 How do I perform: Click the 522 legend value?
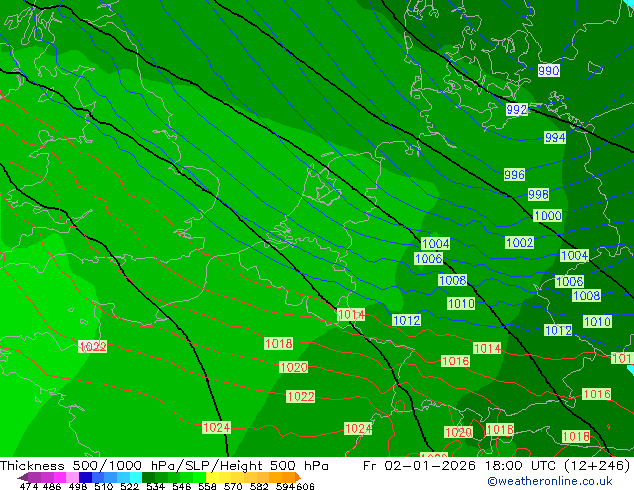pos(129,486)
